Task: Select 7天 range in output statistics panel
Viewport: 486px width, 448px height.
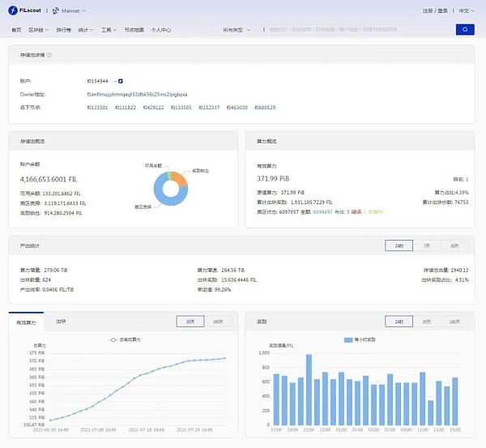Action: (x=427, y=245)
